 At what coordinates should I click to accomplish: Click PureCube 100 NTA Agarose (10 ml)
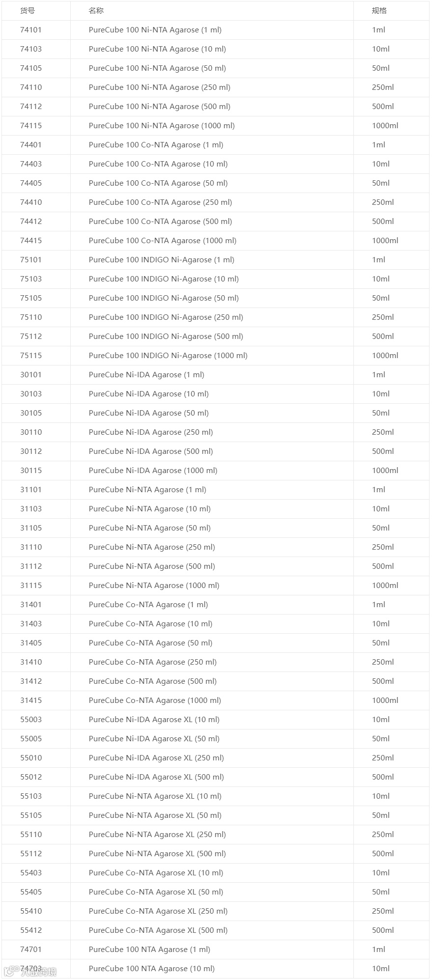pos(152,969)
